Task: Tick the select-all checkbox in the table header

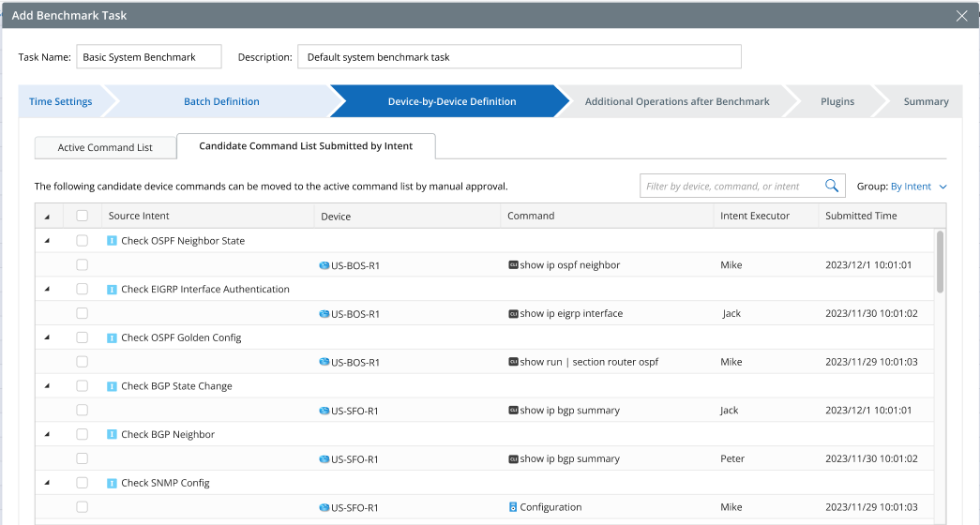Action: tap(83, 216)
